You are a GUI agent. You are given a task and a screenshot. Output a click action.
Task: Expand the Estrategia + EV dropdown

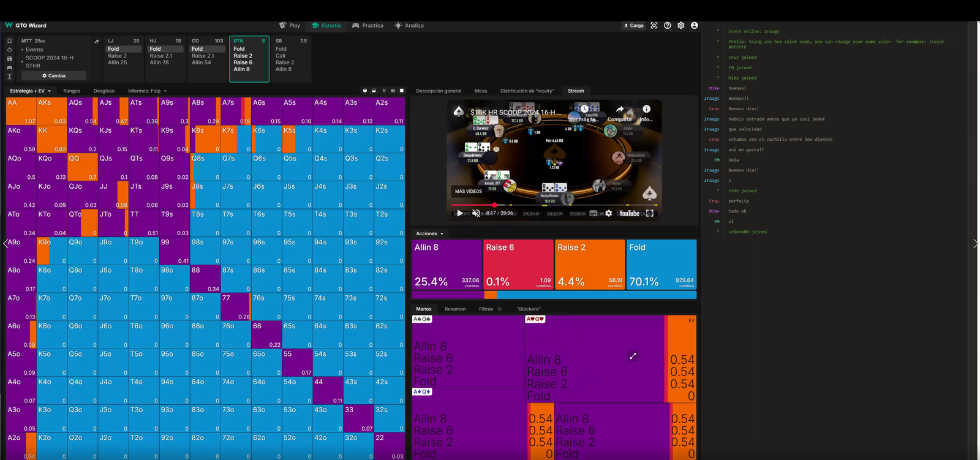[30, 91]
